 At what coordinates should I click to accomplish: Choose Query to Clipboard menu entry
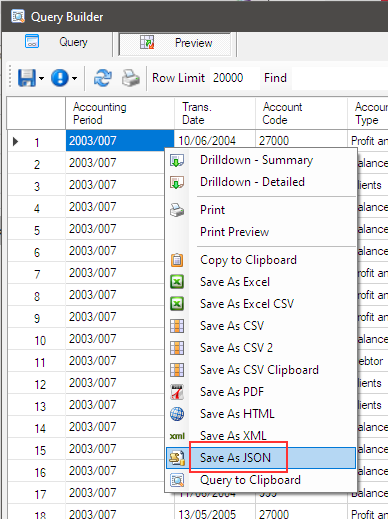click(261, 480)
